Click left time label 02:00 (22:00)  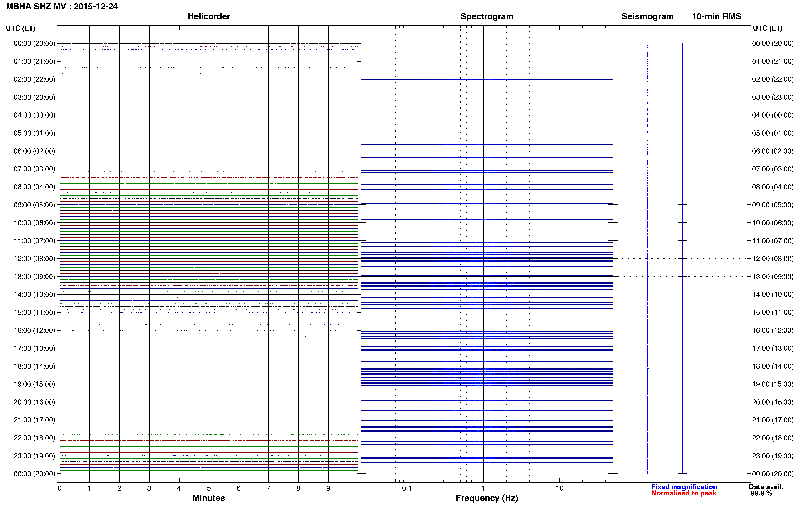34,79
